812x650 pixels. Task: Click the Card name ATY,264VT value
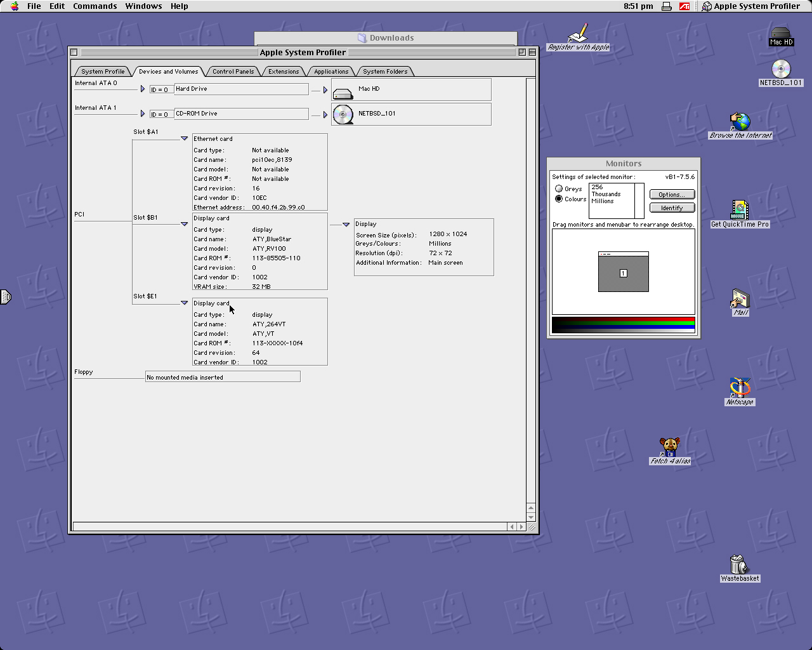269,324
